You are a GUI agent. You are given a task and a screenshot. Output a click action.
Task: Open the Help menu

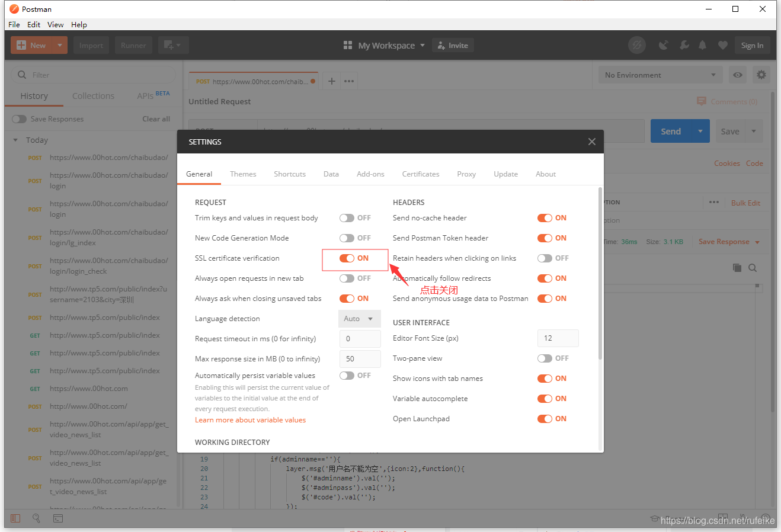(x=79, y=24)
